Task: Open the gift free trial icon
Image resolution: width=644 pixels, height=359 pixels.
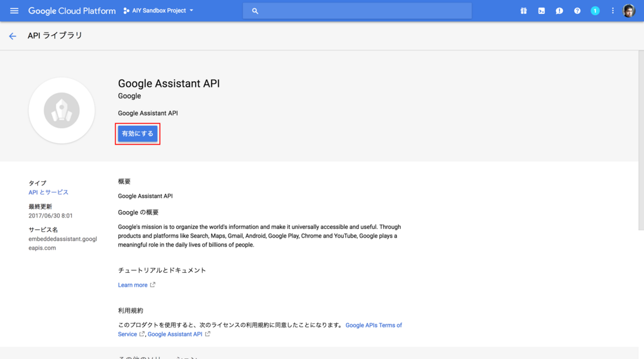Action: (524, 11)
